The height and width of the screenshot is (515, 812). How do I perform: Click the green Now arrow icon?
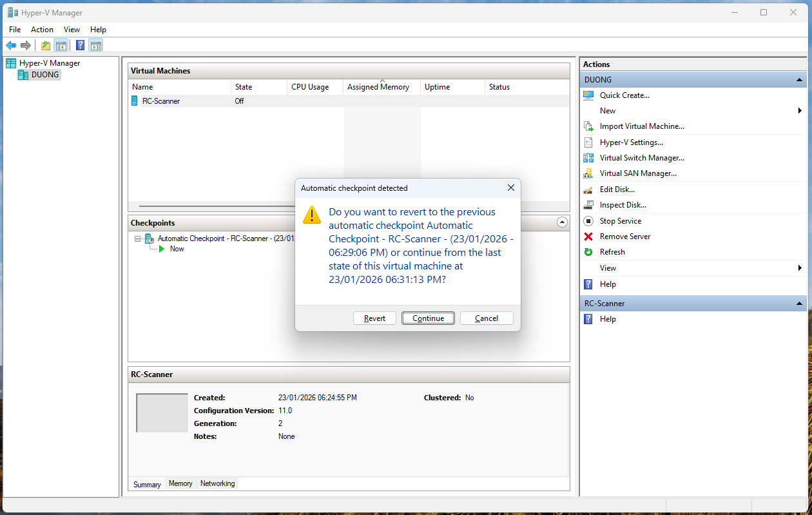[162, 249]
